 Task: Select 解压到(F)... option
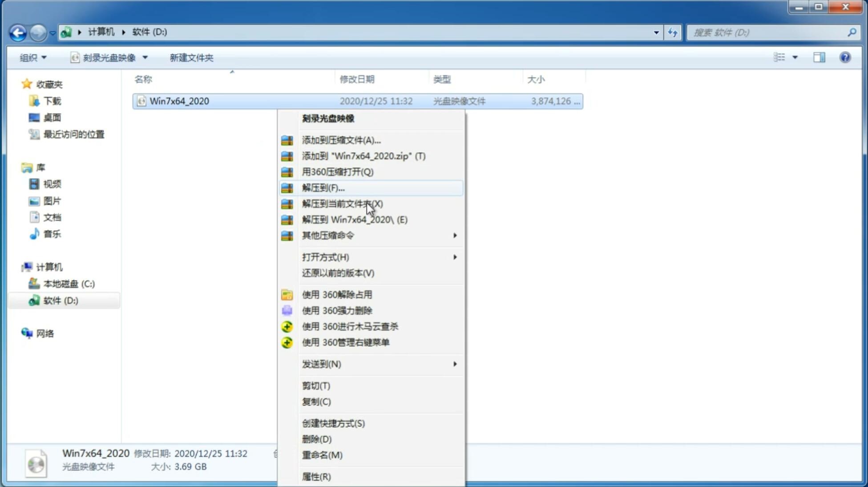coord(323,187)
